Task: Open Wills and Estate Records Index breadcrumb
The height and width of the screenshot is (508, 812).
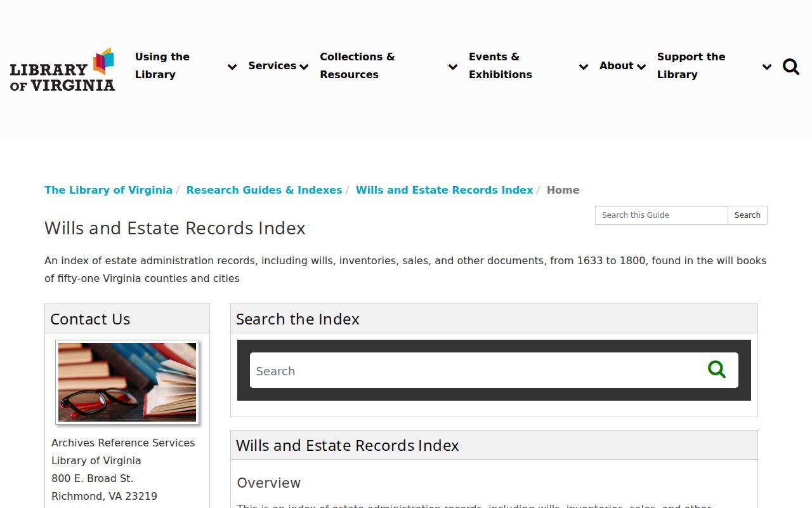Action: coord(444,190)
